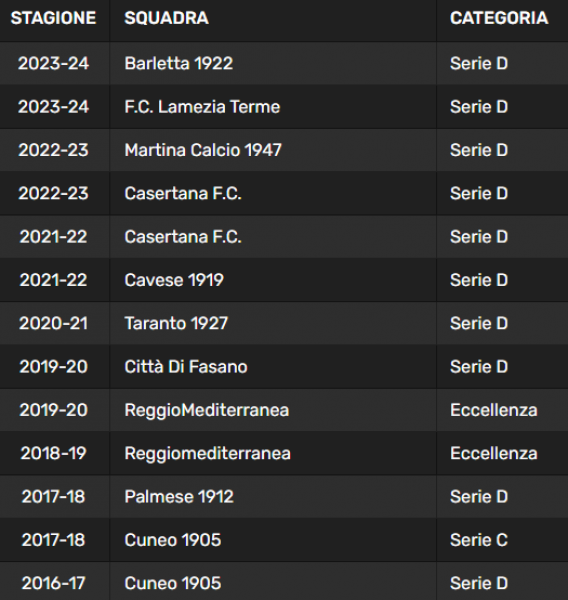Screen dimensions: 568x600
Task: Open Casertana F.C. in the 2022-23 row
Action: coord(183,193)
